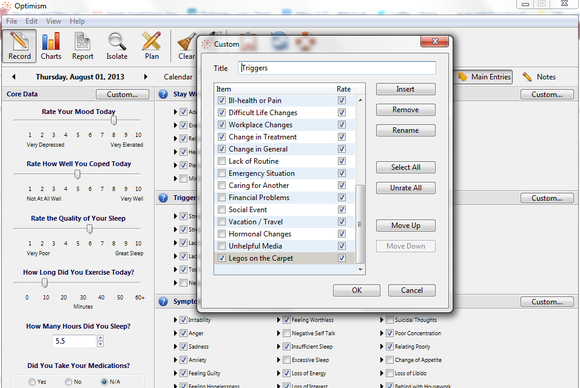The width and height of the screenshot is (580, 388).
Task: Go to previous day with left arrow
Action: tap(14, 77)
